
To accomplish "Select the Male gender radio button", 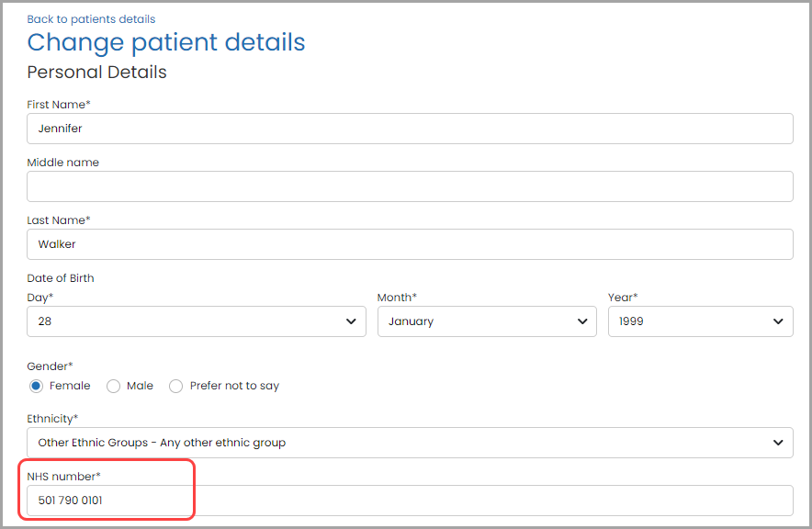I will [113, 386].
